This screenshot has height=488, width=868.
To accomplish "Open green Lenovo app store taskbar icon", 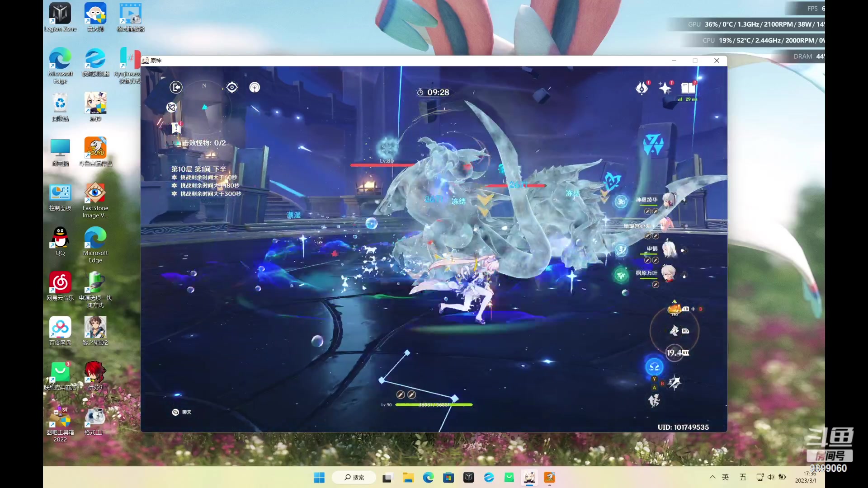I will [x=509, y=478].
